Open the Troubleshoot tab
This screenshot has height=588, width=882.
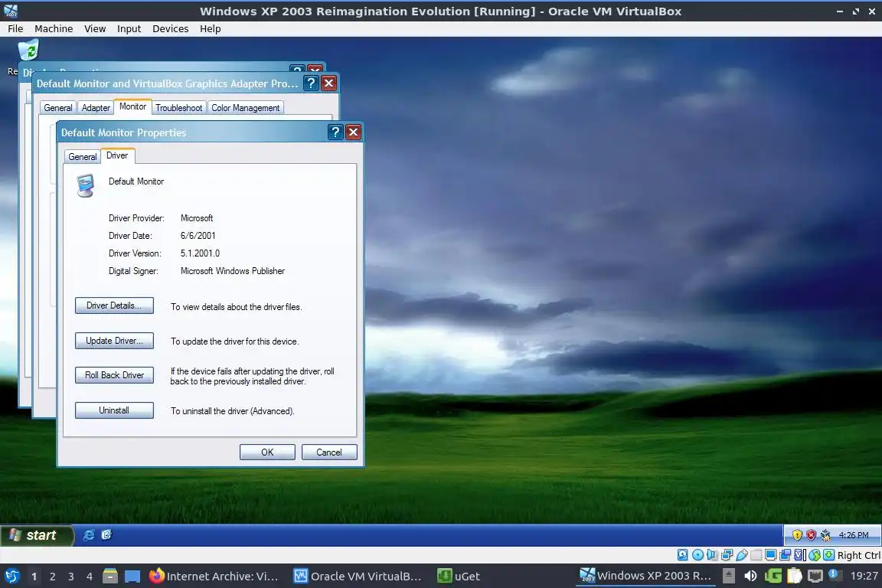pyautogui.click(x=178, y=108)
